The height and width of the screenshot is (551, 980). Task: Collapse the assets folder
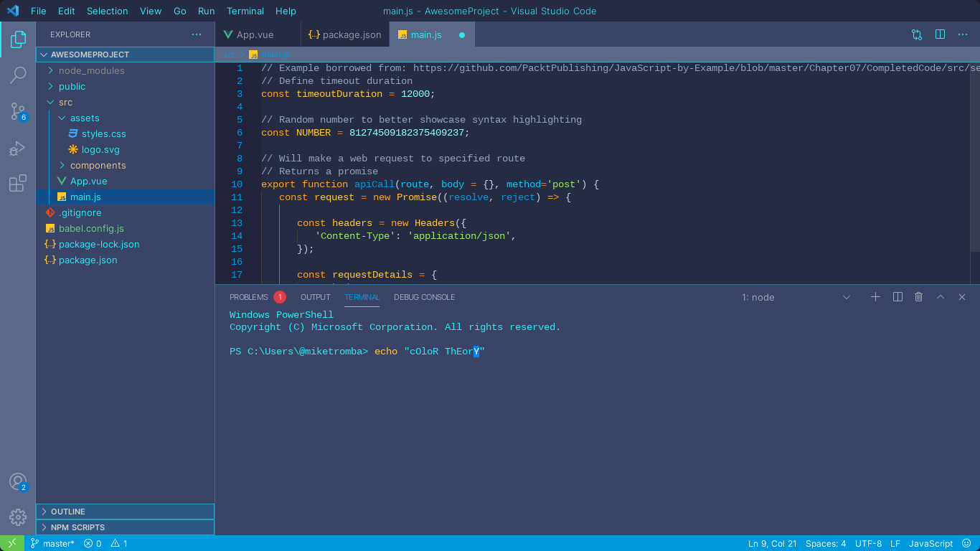tap(126, 118)
